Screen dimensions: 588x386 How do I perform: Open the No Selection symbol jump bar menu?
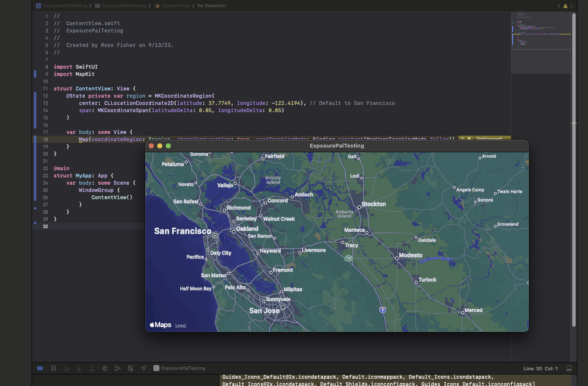(211, 6)
